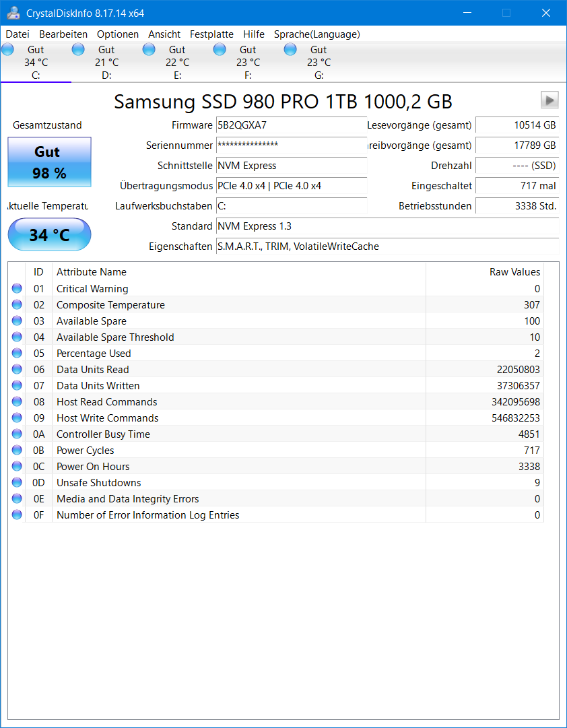The width and height of the screenshot is (567, 728).
Task: Click status orb for Host Read Commands row
Action: click(x=18, y=401)
